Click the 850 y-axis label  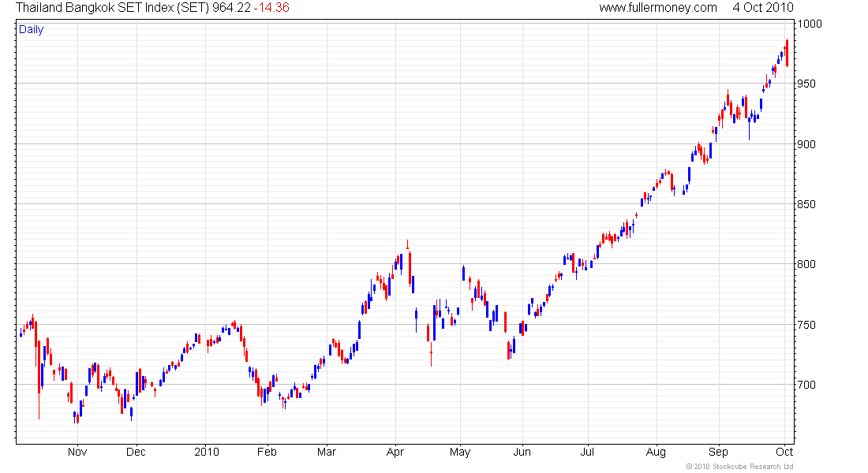click(x=806, y=205)
